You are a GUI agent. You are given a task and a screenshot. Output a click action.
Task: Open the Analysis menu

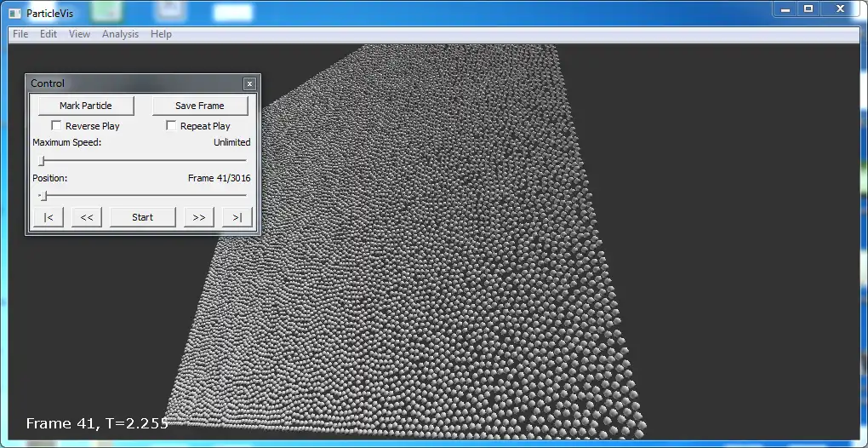click(120, 34)
